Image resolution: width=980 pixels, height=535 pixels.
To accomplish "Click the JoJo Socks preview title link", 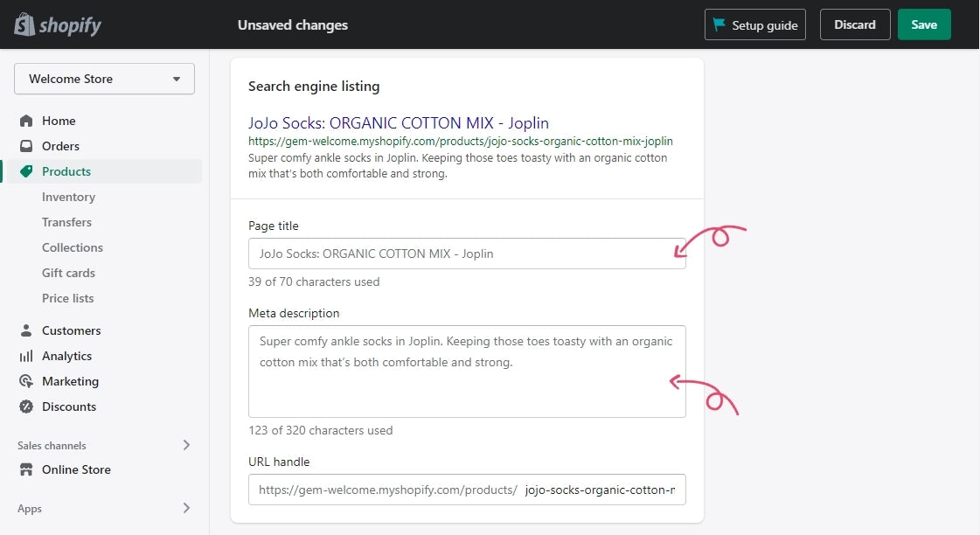I will (x=399, y=122).
